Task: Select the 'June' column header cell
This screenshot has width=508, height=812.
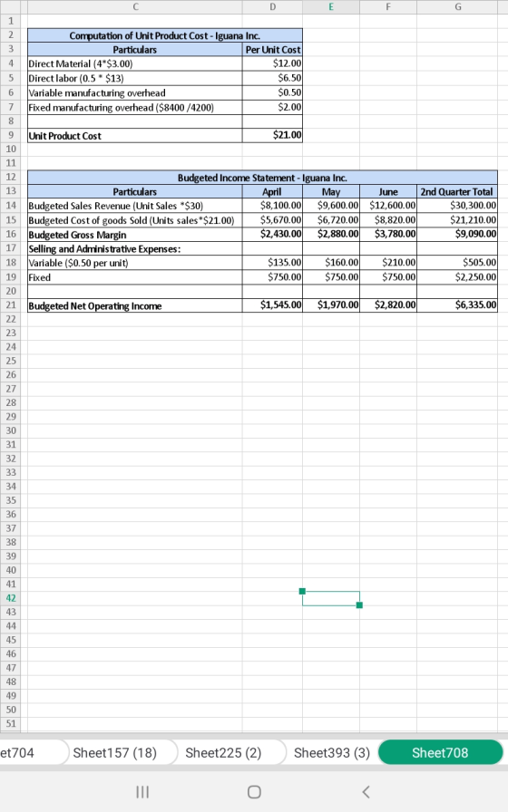Action: 388,191
